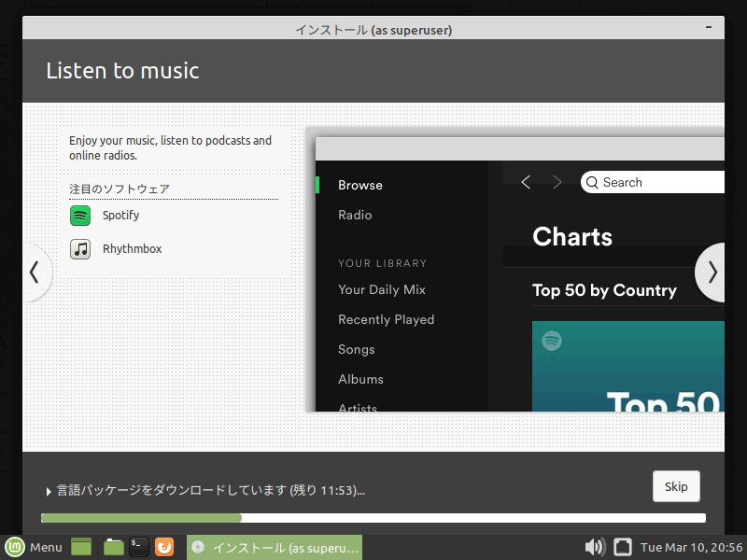Click the Listen to music slide title
The width and height of the screenshot is (747, 560).
click(122, 71)
